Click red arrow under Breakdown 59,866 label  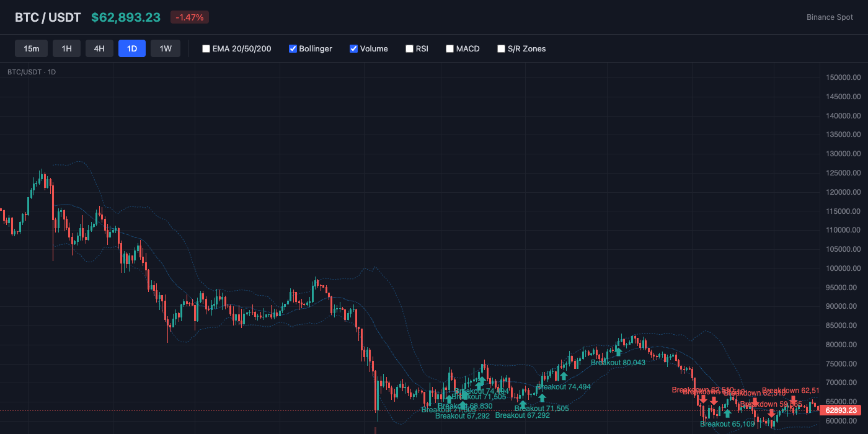[x=771, y=414]
